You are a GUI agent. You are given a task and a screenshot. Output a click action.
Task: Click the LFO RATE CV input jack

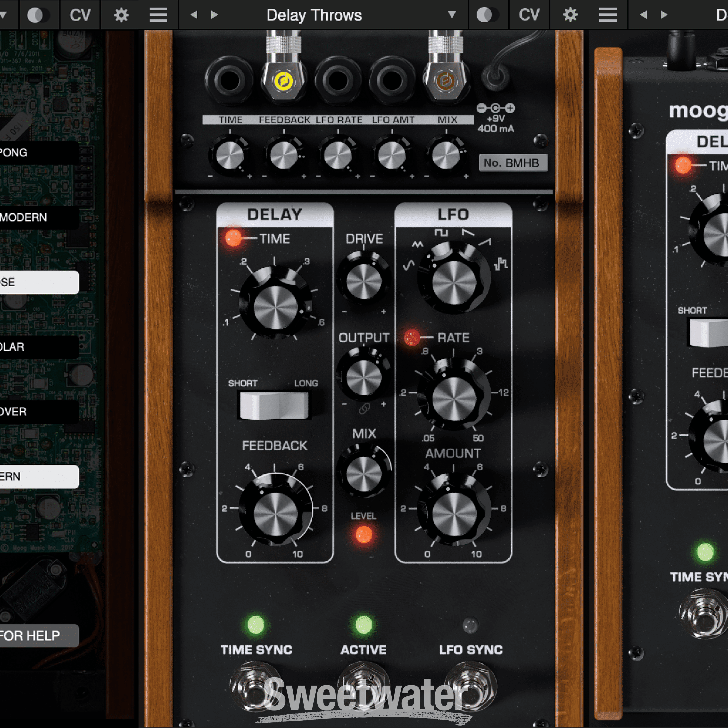pos(338,80)
